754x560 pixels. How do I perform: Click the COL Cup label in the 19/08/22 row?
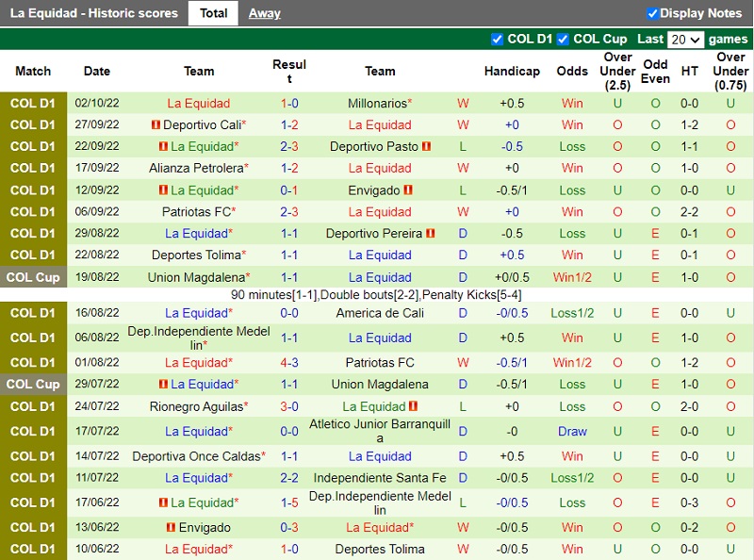point(33,277)
